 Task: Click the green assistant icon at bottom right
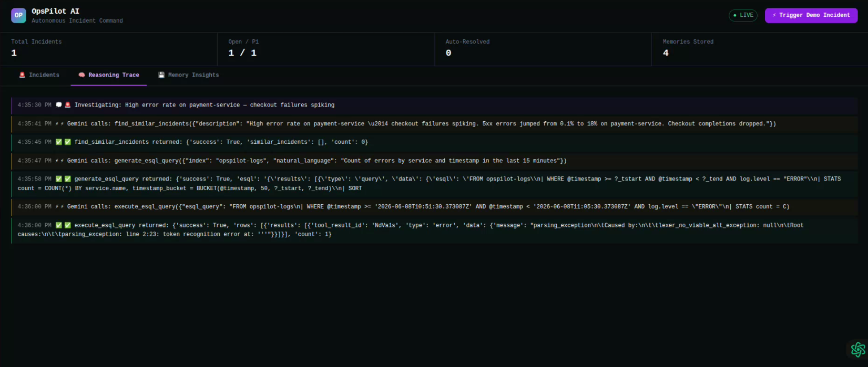click(858, 349)
